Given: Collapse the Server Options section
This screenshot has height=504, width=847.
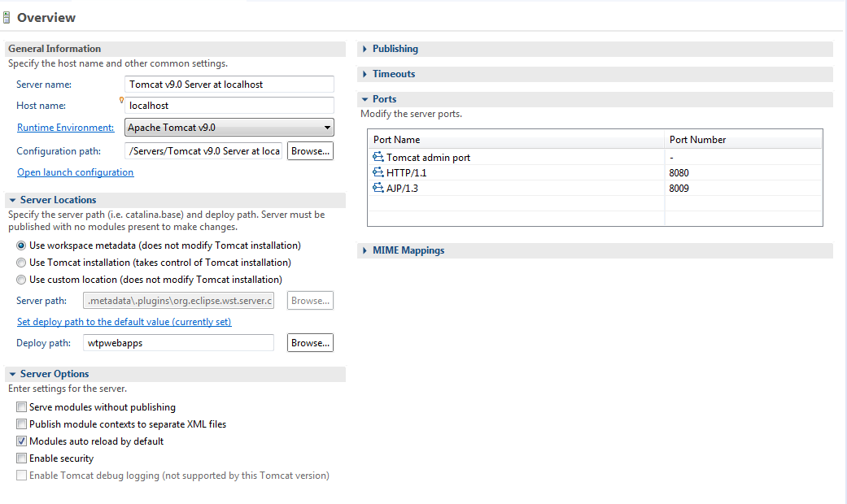Looking at the screenshot, I should click(12, 374).
